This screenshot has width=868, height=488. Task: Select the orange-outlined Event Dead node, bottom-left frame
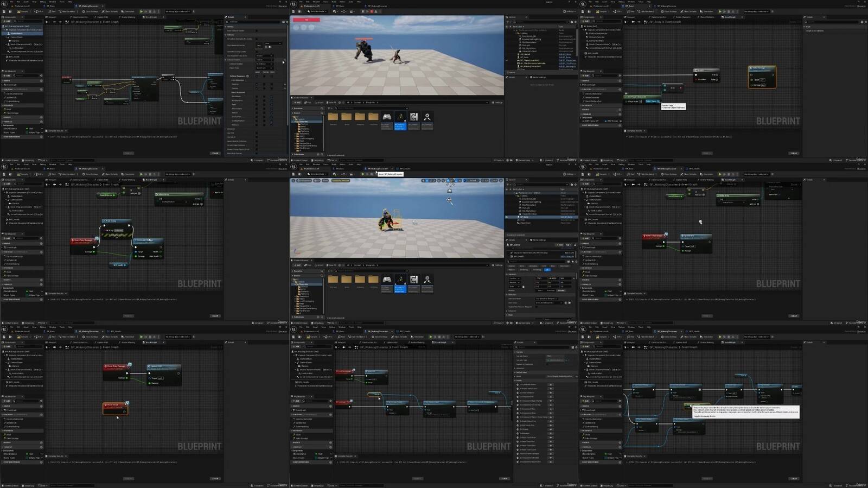point(115,408)
